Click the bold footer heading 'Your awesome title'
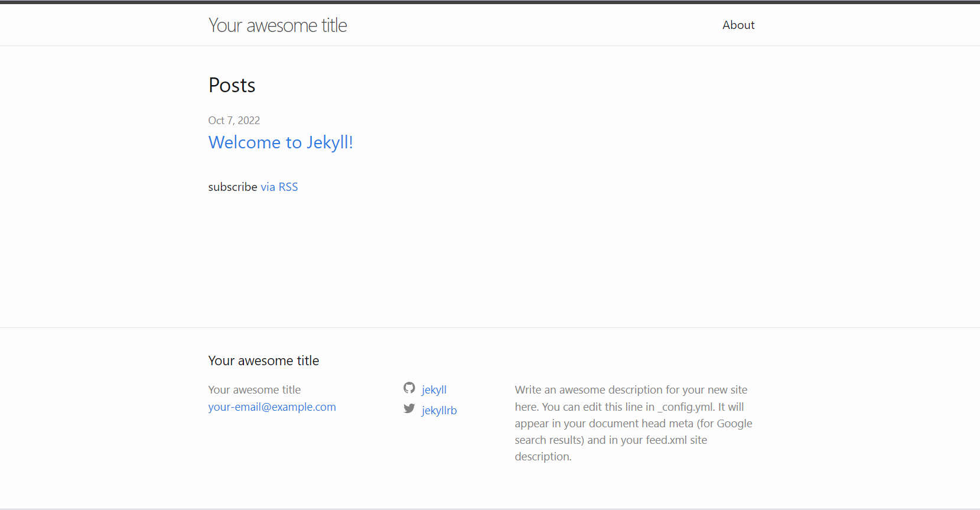Image resolution: width=980 pixels, height=510 pixels. point(263,360)
